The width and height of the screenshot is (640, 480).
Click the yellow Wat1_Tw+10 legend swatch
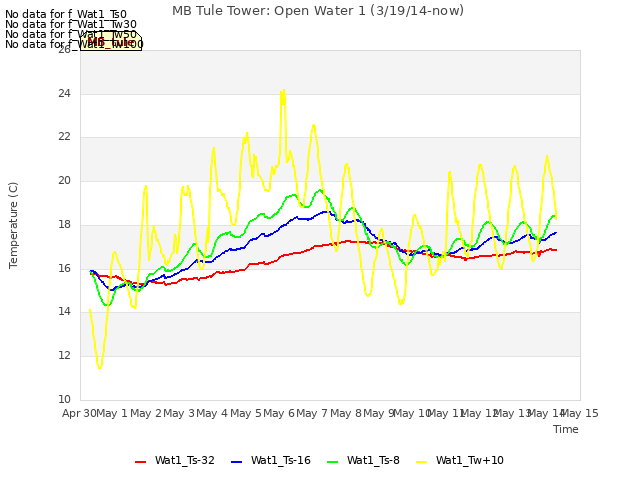421,462
